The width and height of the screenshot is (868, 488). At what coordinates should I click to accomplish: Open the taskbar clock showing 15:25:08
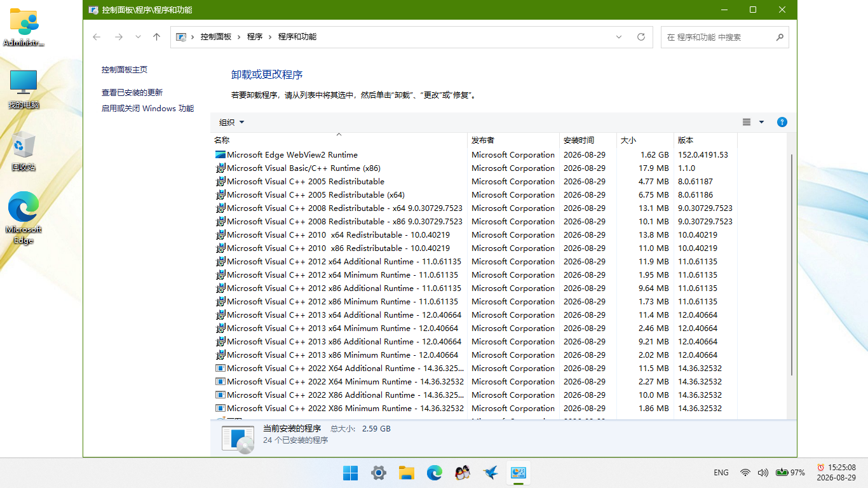point(836,473)
